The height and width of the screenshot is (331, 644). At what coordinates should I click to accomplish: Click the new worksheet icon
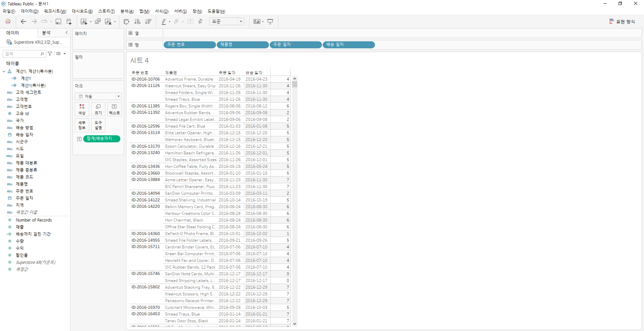click(x=84, y=21)
